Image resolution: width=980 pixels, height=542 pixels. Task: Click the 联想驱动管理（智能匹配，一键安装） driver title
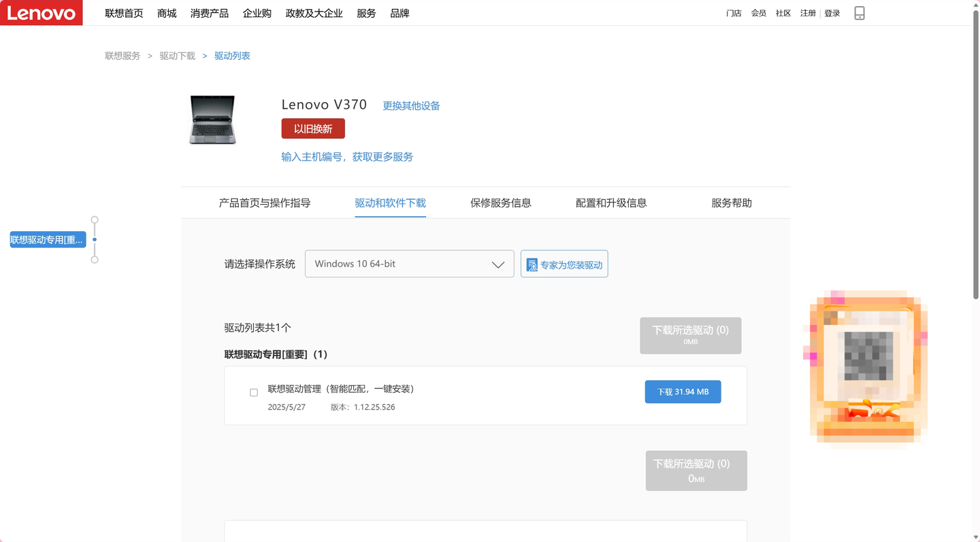coord(341,389)
